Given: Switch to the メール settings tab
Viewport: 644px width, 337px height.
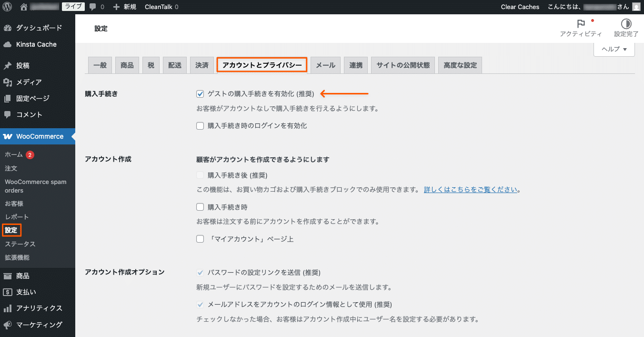Looking at the screenshot, I should (325, 65).
